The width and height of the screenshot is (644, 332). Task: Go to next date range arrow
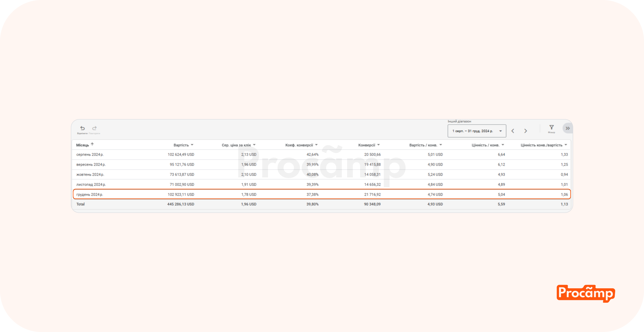pyautogui.click(x=526, y=131)
